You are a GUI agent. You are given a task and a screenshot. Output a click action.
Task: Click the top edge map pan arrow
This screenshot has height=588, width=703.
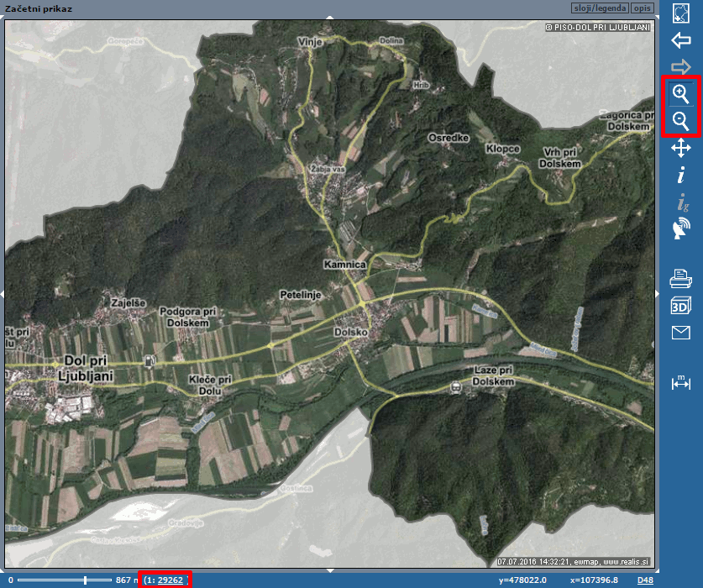329,17
